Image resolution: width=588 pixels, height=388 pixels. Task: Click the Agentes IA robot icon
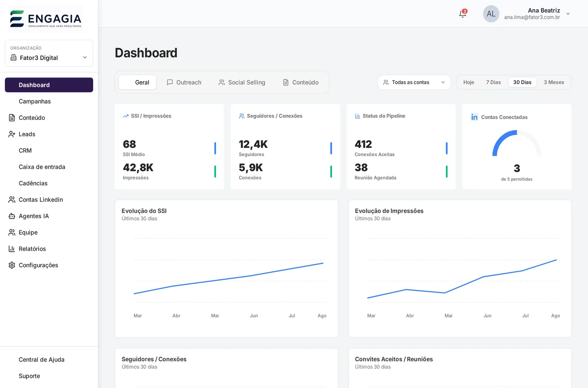(12, 216)
